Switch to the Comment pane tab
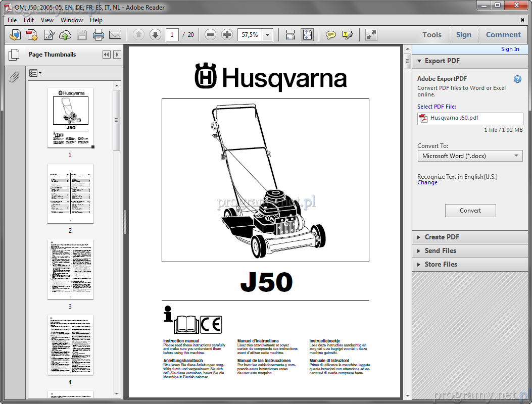This screenshot has width=532, height=404. [x=503, y=35]
